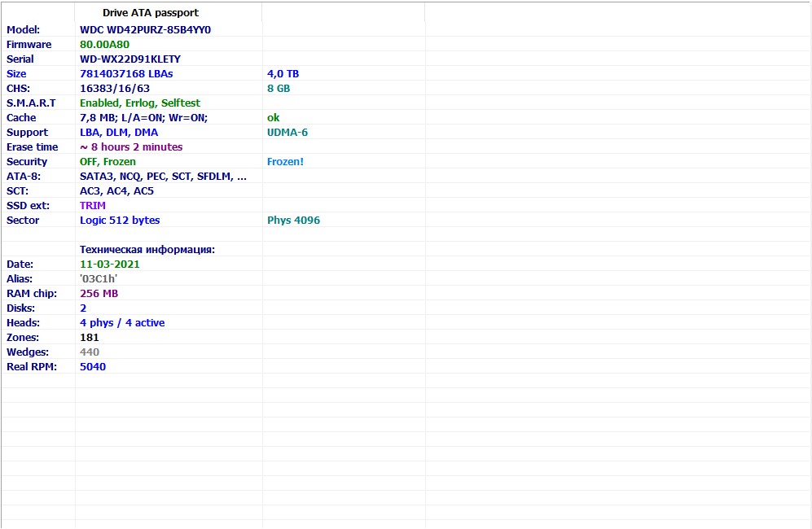This screenshot has width=812, height=529.
Task: Click the 'Cache' row label
Action: 21,117
